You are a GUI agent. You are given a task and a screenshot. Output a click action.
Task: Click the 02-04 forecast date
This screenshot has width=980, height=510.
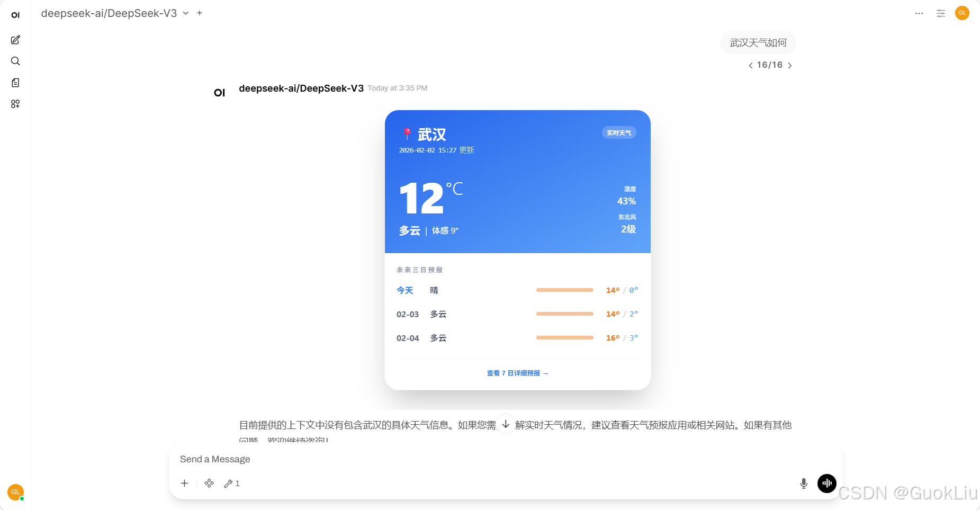(408, 338)
